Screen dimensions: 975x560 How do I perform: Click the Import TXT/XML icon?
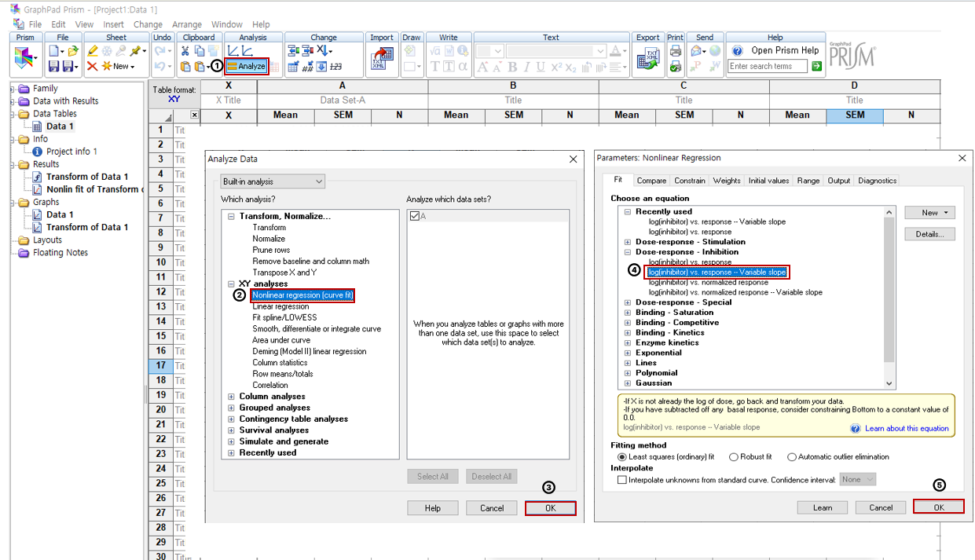point(382,59)
